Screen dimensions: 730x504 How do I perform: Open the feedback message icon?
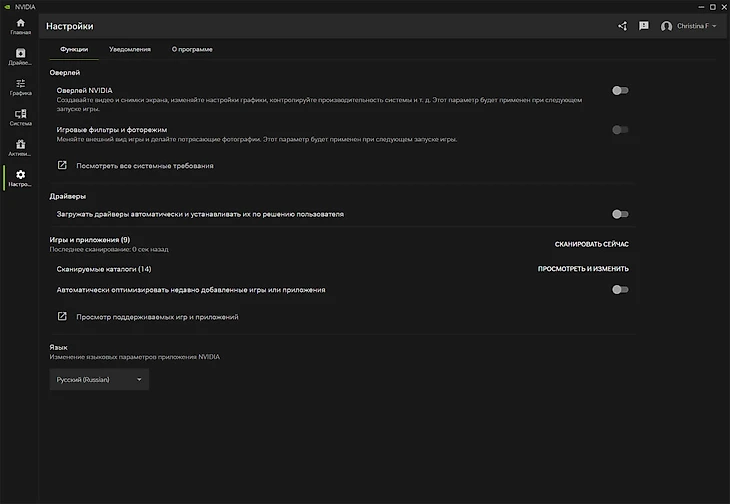coord(643,26)
